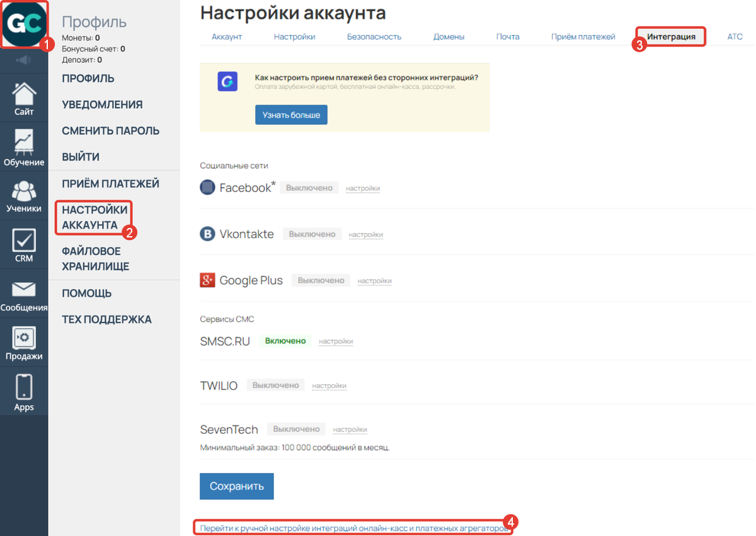Open the Интеграция tab
This screenshot has height=536, width=756.
coord(670,37)
